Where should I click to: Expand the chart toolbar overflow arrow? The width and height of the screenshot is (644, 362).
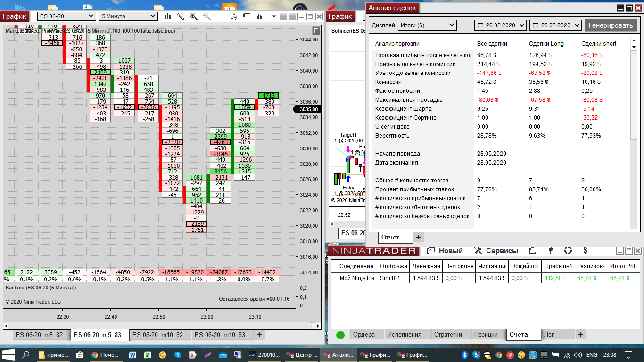pos(273,16)
